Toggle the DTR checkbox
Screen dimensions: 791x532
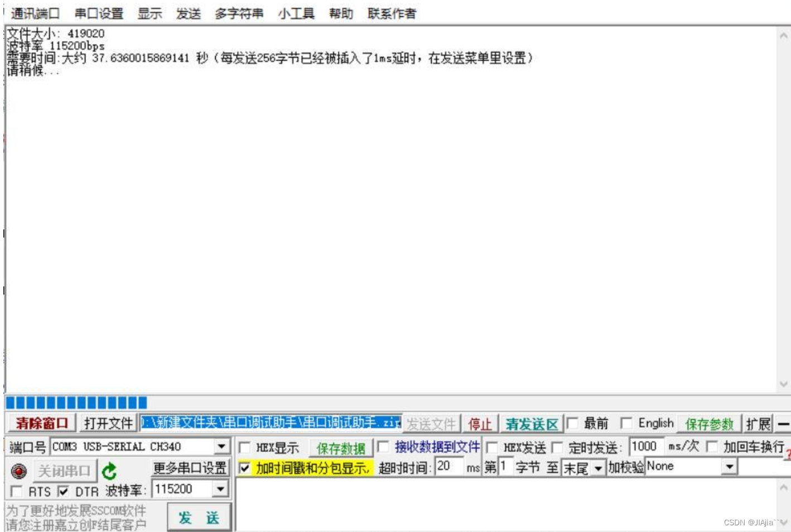click(63, 491)
